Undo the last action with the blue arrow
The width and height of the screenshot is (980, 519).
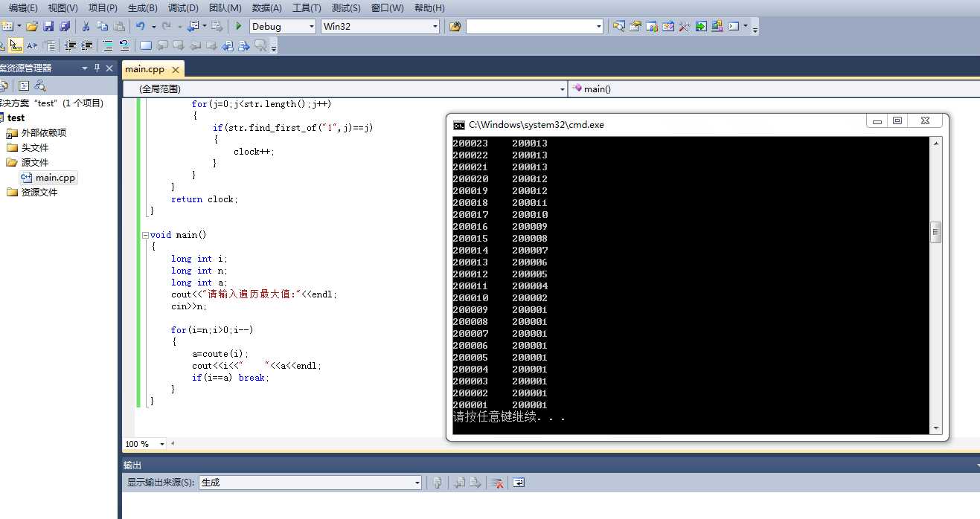[x=140, y=26]
